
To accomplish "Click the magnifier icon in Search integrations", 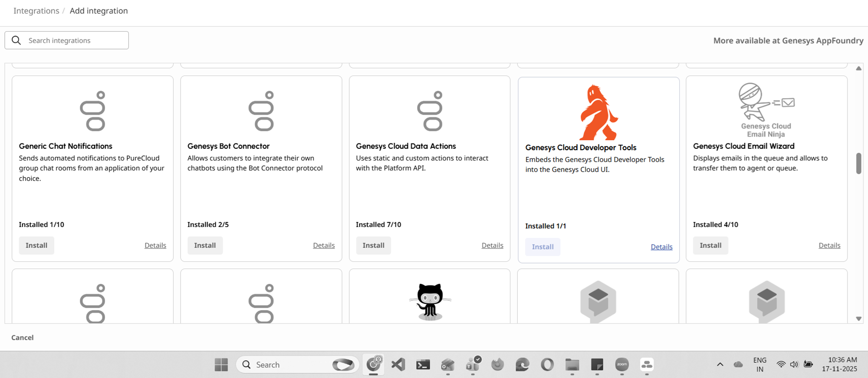I will point(16,40).
